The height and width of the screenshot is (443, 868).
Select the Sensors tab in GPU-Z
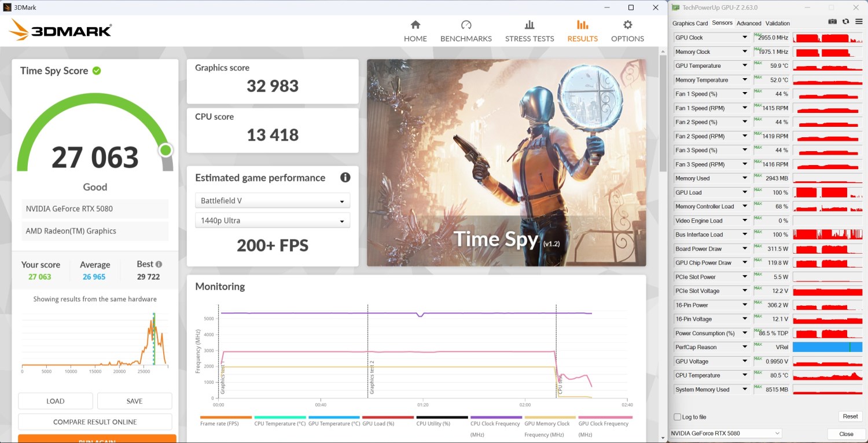click(x=722, y=23)
